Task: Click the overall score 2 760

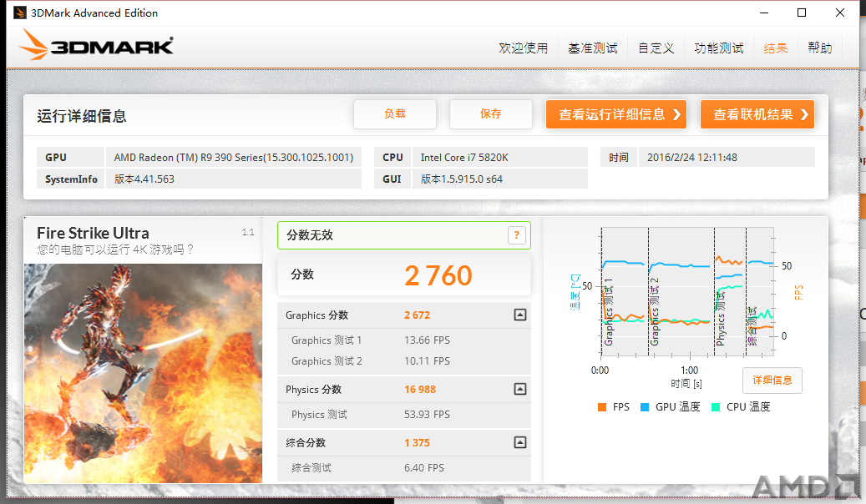Action: click(x=438, y=275)
